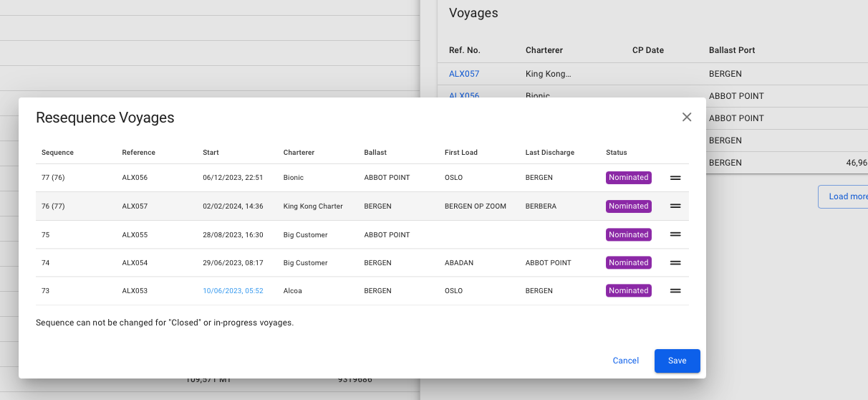Click the Status column header

616,153
